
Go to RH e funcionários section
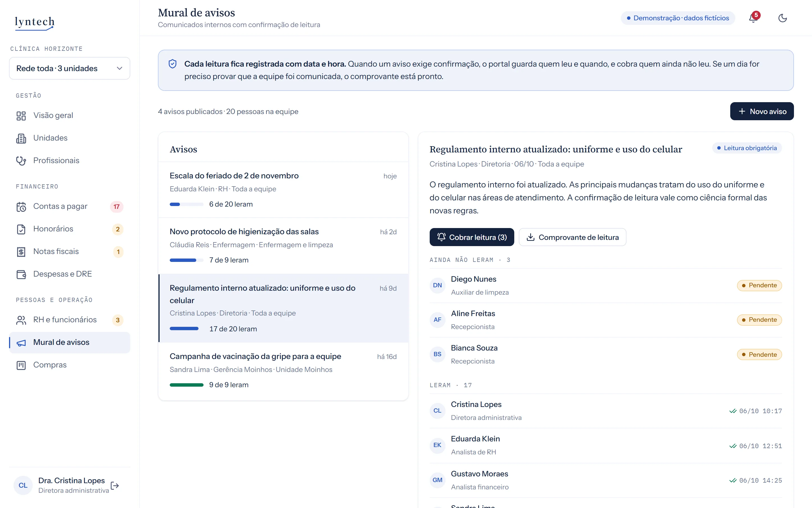pos(69,320)
